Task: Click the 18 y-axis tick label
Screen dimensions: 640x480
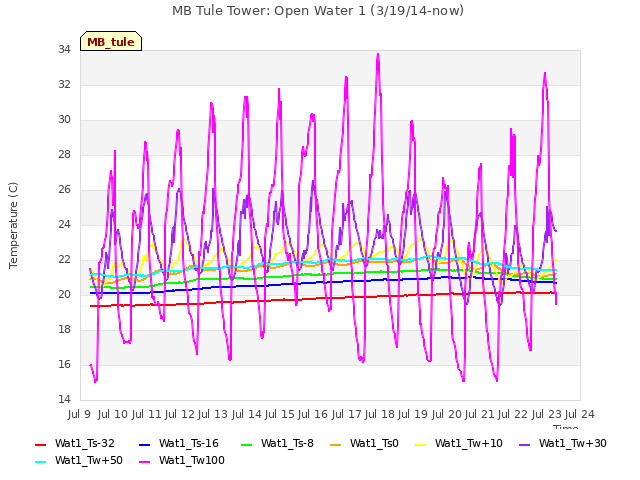Action: (x=64, y=330)
